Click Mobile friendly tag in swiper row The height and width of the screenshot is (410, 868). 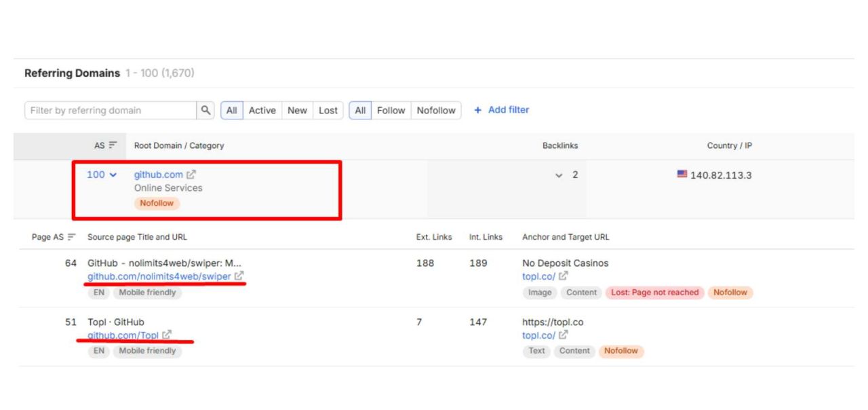[147, 293]
